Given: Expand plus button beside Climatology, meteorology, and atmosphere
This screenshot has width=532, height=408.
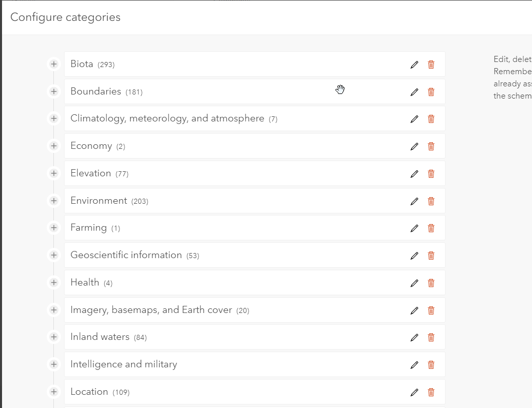Looking at the screenshot, I should coord(54,118).
